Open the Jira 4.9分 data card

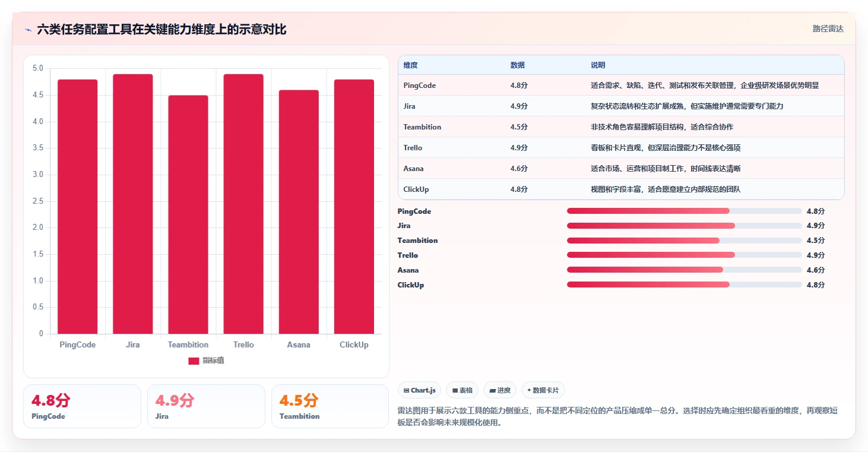coord(206,406)
